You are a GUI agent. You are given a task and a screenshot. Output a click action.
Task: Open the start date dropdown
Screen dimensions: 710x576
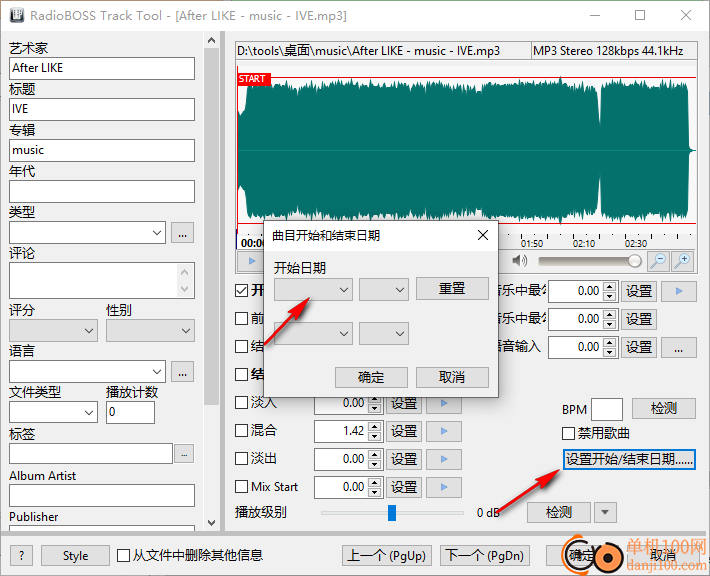point(313,290)
